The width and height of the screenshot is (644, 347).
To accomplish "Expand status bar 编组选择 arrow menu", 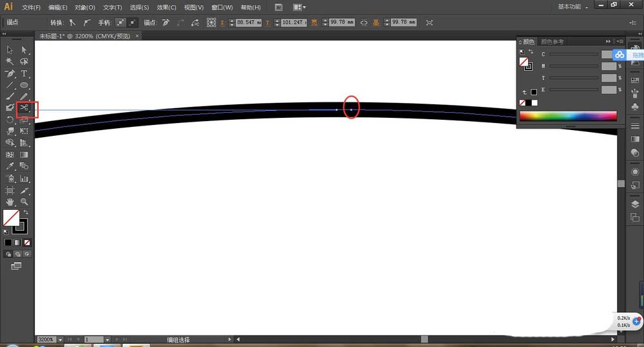I will (x=230, y=340).
